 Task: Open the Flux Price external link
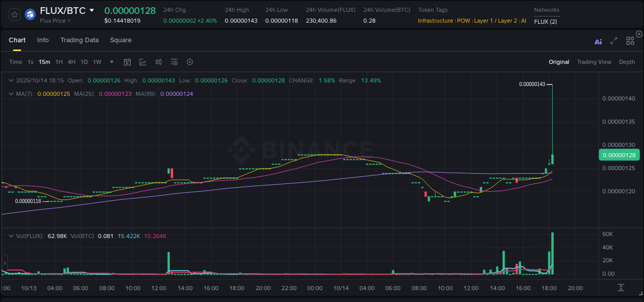[55, 21]
